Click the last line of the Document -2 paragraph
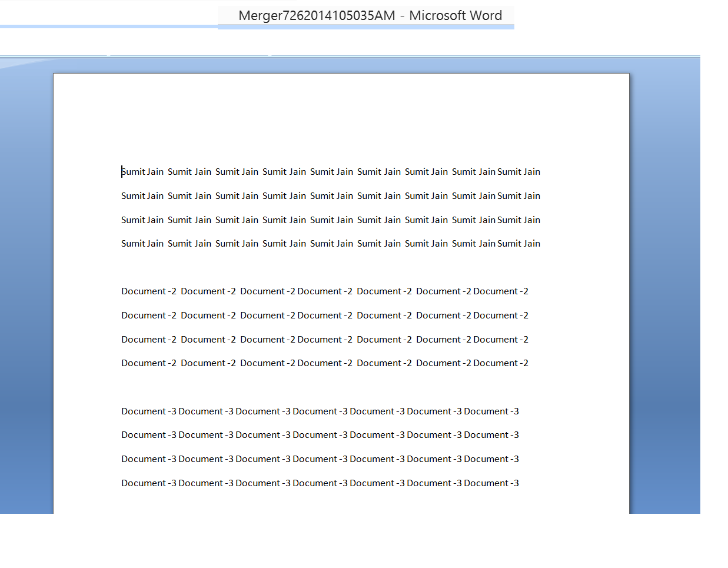 tap(325, 363)
